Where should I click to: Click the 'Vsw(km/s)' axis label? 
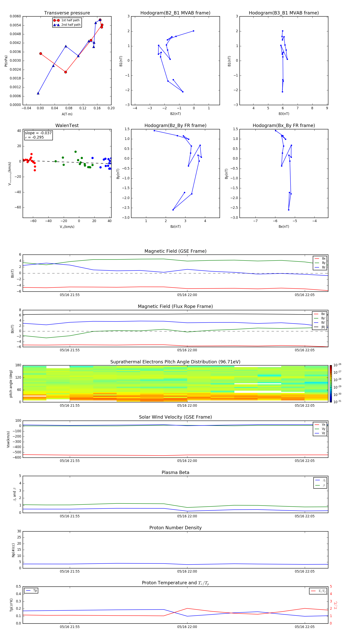tap(8, 439)
